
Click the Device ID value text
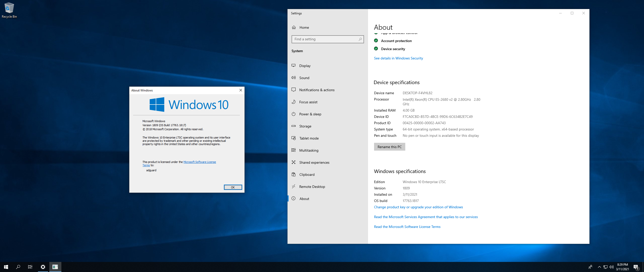click(x=437, y=117)
